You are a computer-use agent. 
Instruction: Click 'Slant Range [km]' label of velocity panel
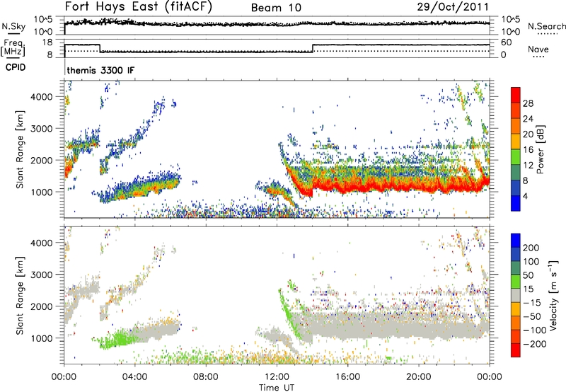pyautogui.click(x=20, y=296)
